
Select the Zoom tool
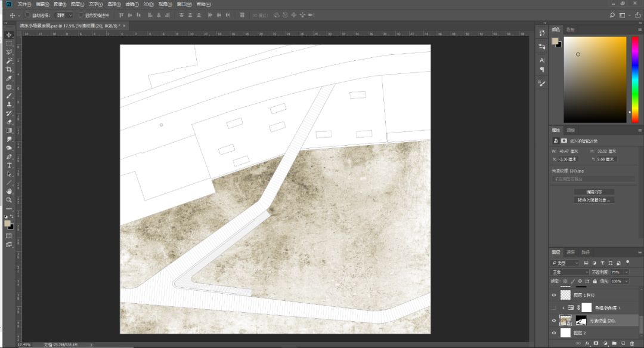(9, 200)
